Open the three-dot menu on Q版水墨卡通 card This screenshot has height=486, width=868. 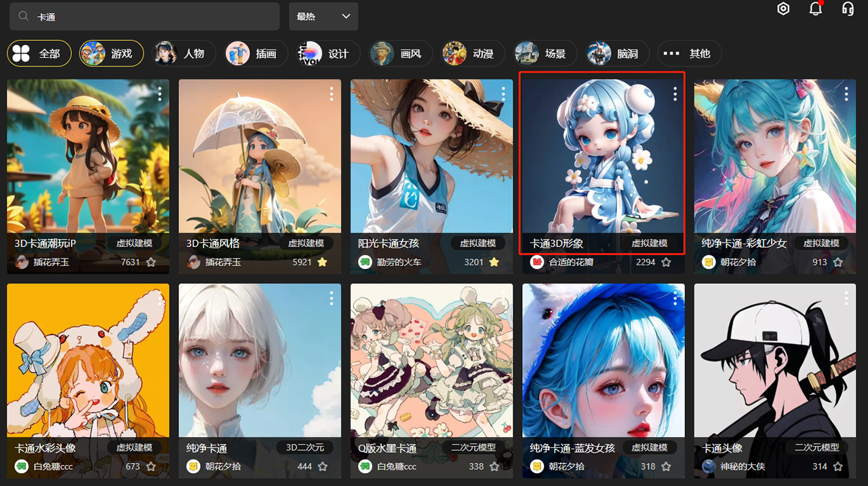(503, 298)
